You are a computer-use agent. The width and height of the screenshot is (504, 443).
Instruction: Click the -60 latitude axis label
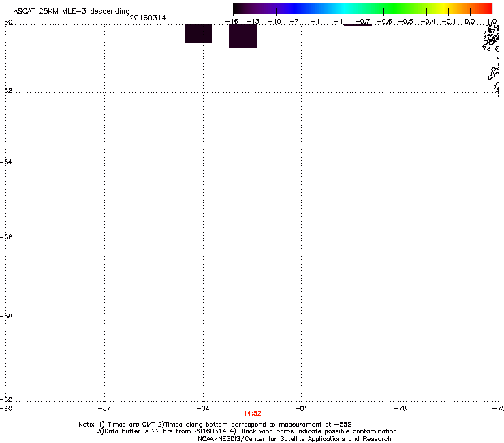coord(6,399)
